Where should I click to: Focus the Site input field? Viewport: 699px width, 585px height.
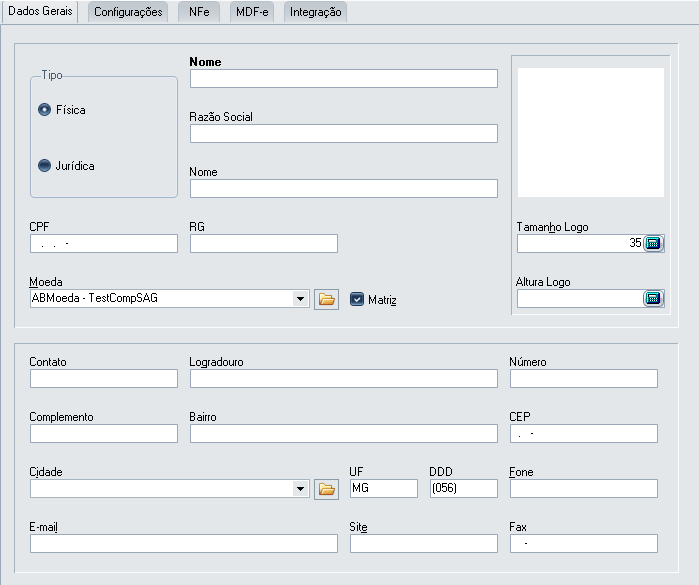pos(424,544)
